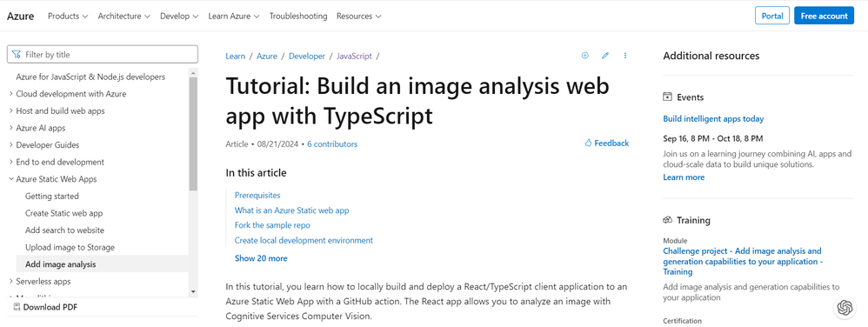This screenshot has width=868, height=327.
Task: Open the chat assistant icon at bottom right
Action: [x=845, y=308]
